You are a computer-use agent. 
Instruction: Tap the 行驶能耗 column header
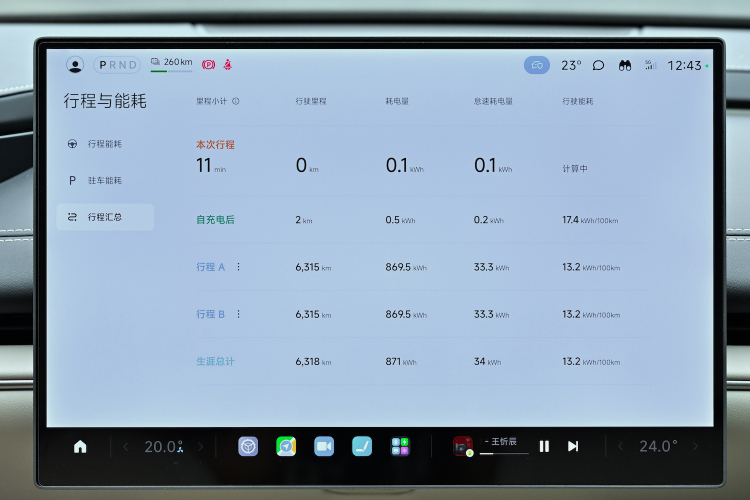tap(578, 101)
